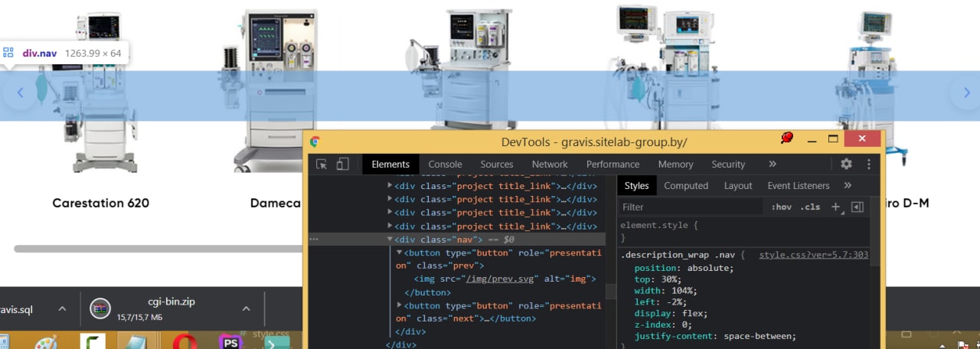
Task: Open the Sources tab
Action: (497, 164)
